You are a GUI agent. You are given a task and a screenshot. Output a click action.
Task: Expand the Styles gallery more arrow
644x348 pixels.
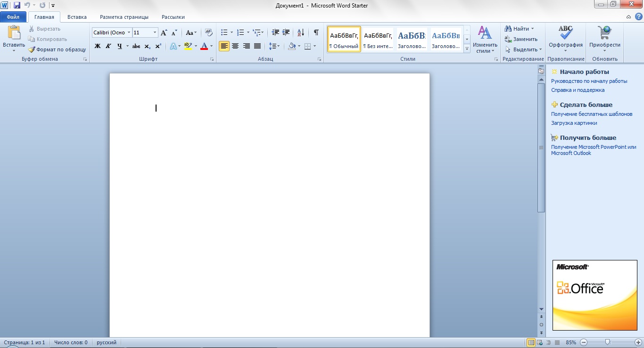(x=467, y=49)
